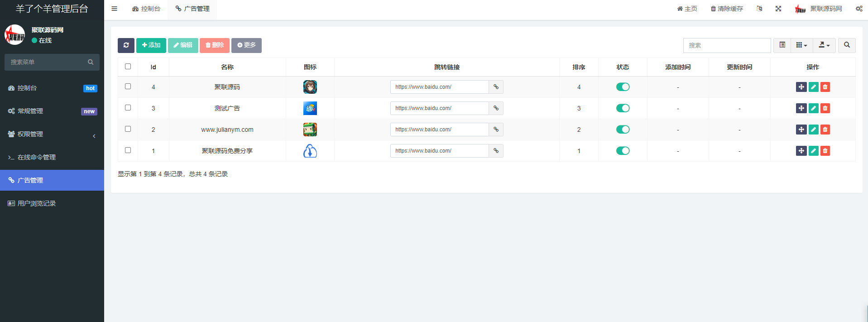Click green edit pencil for row 测试广告
The width and height of the screenshot is (868, 322).
click(x=813, y=108)
